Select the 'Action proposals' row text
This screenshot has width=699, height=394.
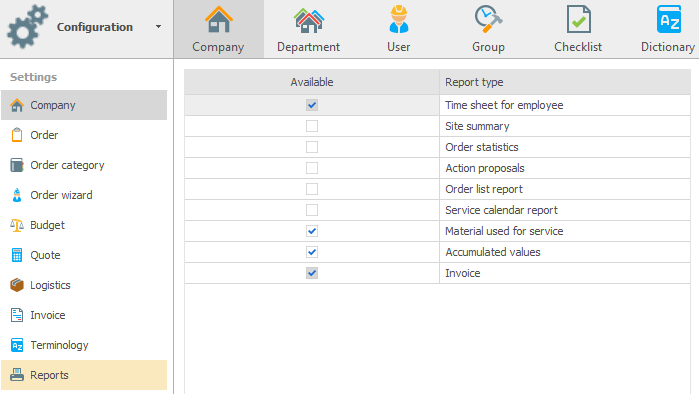pos(485,168)
